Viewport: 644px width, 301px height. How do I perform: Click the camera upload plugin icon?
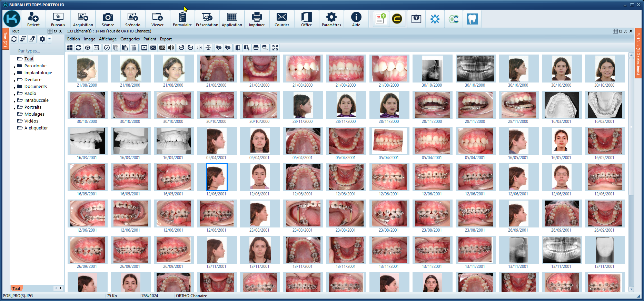click(x=416, y=19)
